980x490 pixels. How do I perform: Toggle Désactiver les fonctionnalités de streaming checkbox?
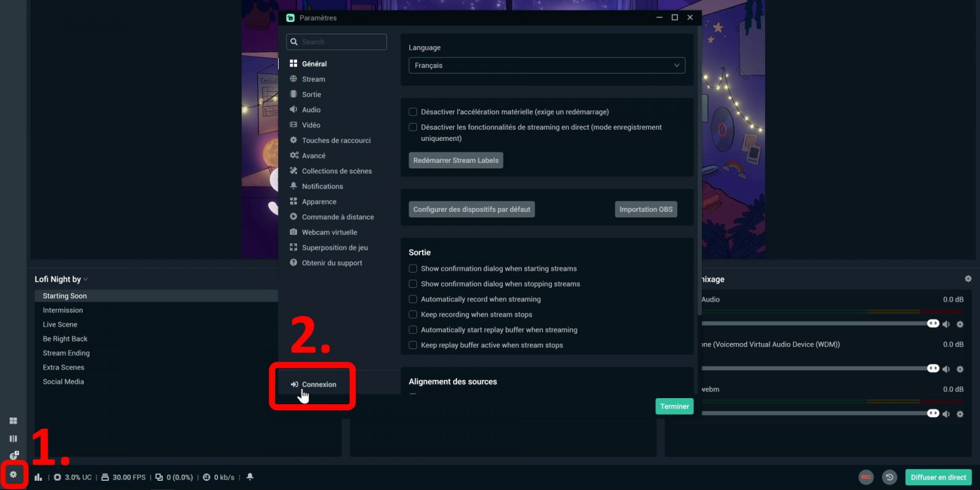(413, 127)
